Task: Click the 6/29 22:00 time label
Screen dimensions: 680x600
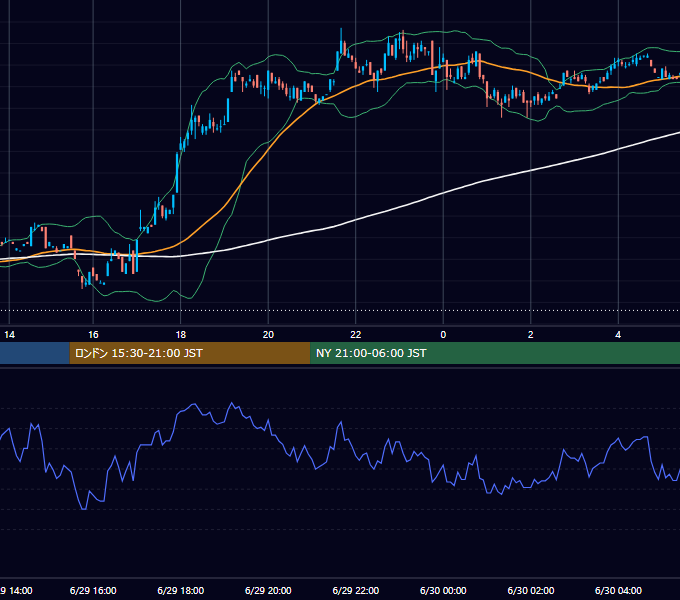Action: (x=356, y=590)
